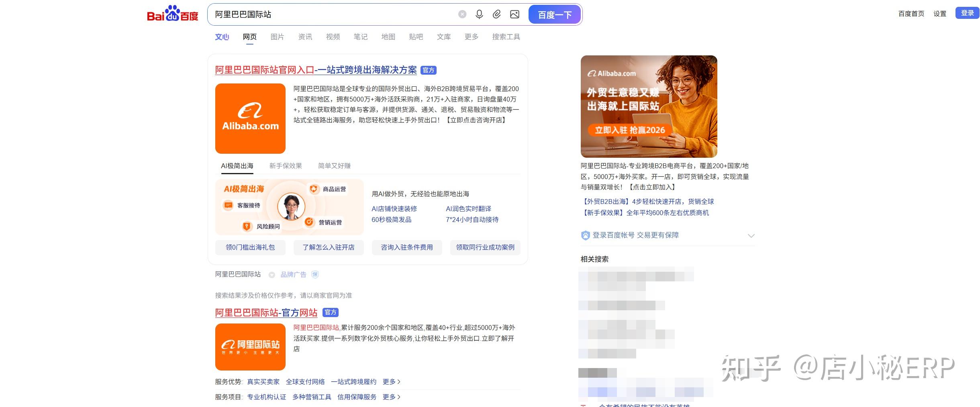This screenshot has height=407, width=980.
Task: Click the 领0门槛出海礼包 button
Action: coord(250,247)
